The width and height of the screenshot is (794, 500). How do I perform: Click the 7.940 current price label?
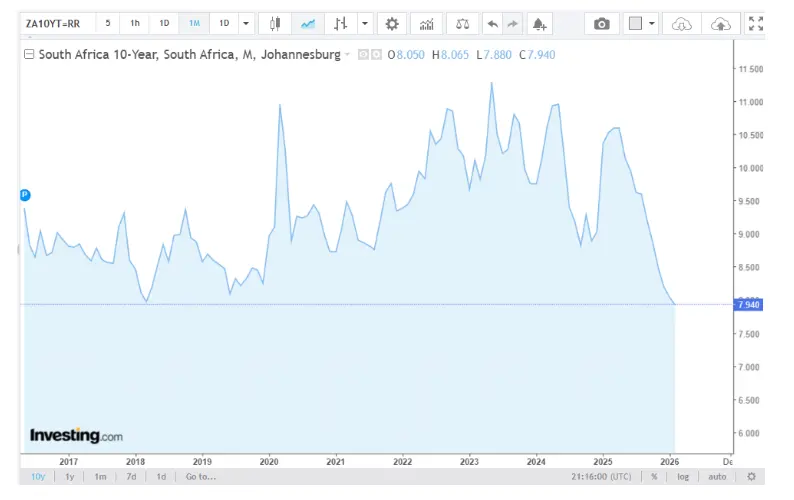pyautogui.click(x=748, y=304)
